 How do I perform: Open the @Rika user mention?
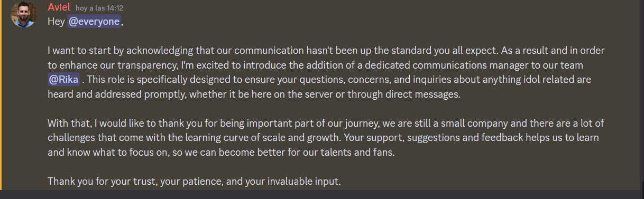(64, 80)
